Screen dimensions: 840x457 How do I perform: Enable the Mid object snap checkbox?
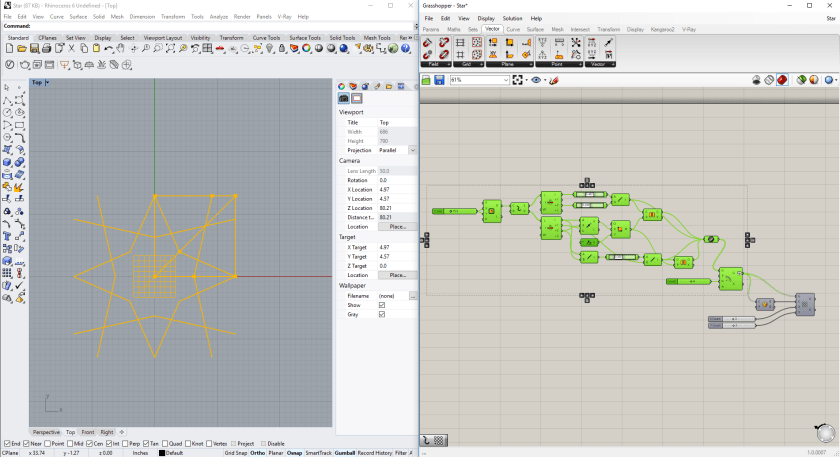pos(69,443)
